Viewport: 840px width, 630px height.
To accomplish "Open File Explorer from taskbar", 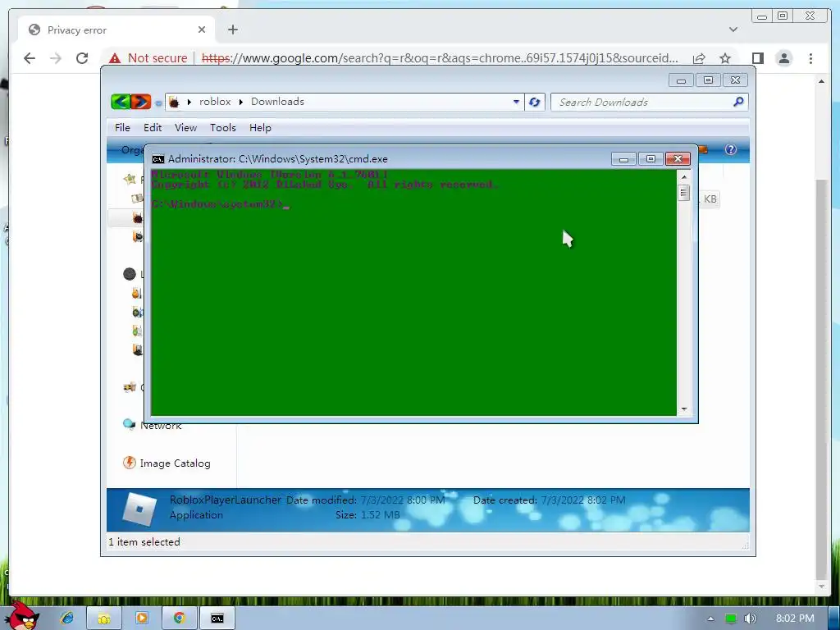I will (x=104, y=619).
